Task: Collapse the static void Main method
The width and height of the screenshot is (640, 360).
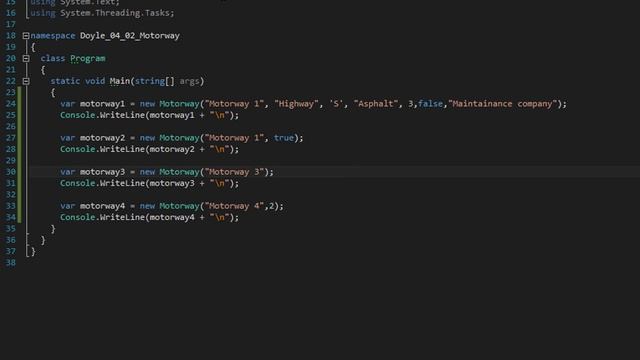Action: coord(26,81)
